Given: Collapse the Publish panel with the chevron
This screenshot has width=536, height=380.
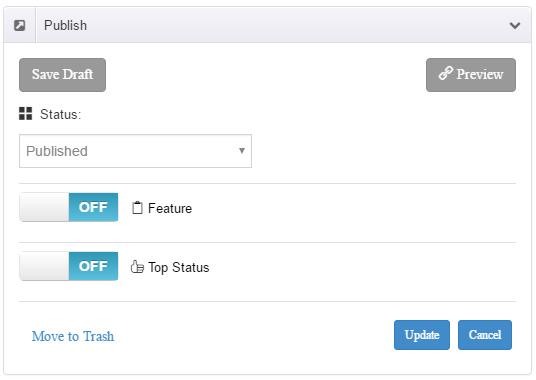Looking at the screenshot, I should coord(515,25).
